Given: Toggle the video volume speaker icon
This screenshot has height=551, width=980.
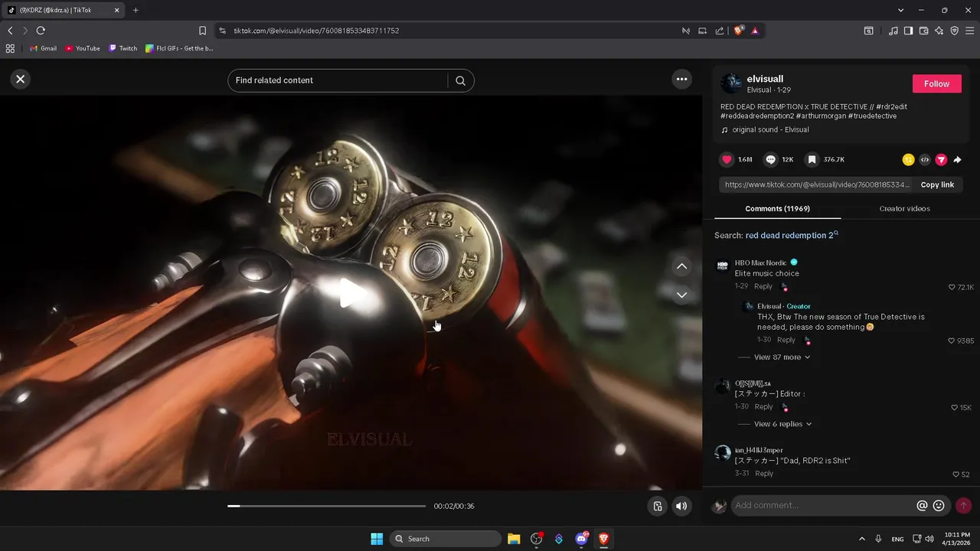Looking at the screenshot, I should tap(681, 506).
